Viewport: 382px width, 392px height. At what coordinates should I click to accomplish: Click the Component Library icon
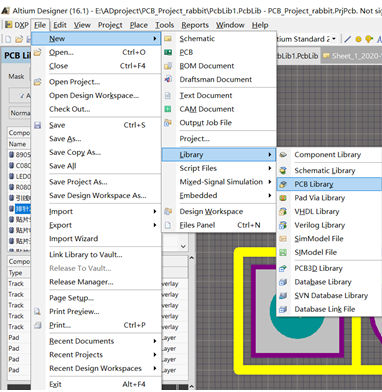point(283,155)
